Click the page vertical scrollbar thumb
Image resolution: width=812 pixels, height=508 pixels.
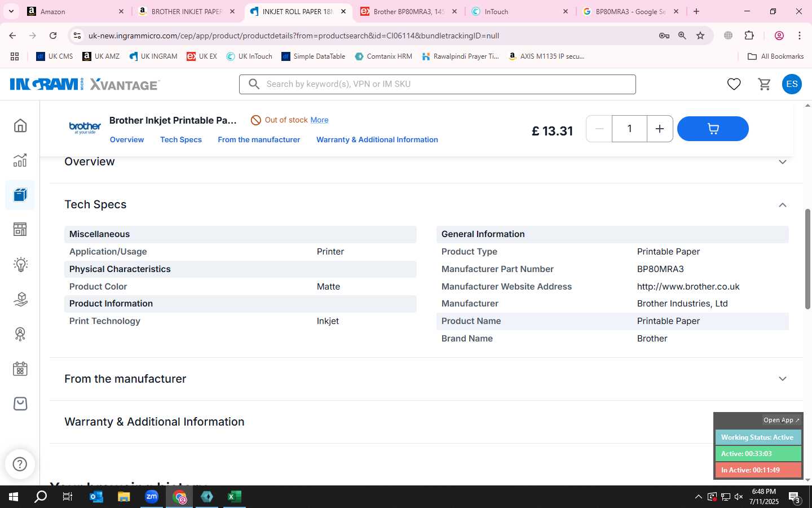coord(807,259)
